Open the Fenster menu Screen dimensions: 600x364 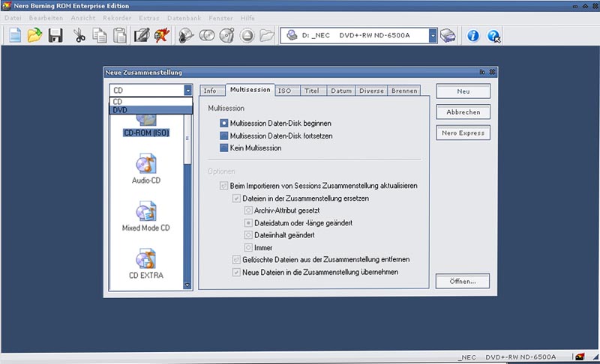[220, 18]
